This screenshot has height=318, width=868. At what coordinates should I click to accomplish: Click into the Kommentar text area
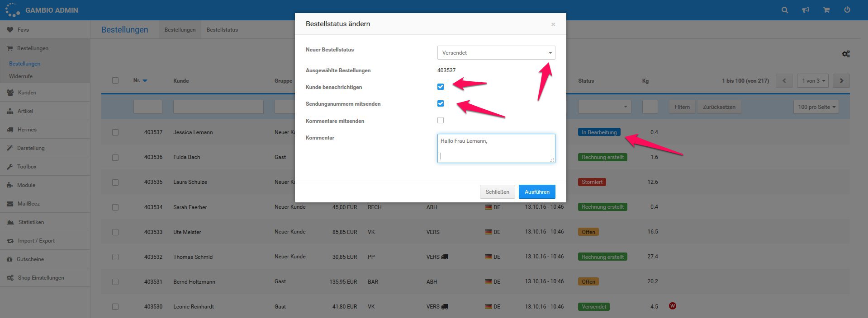(496, 148)
